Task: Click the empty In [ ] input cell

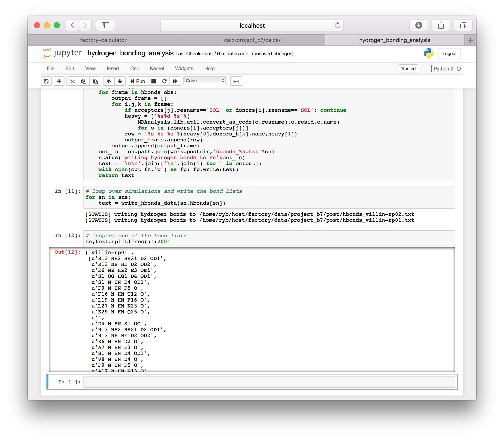Action: [x=269, y=382]
